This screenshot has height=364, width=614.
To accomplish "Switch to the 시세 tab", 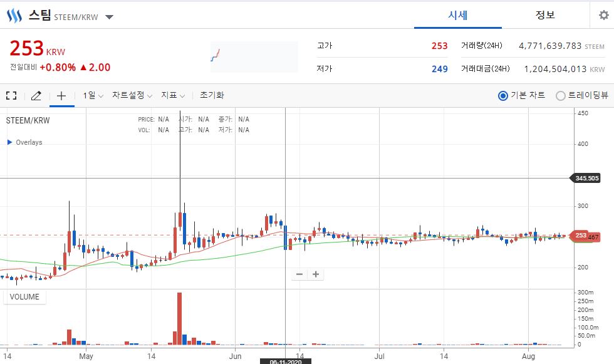I will click(458, 15).
